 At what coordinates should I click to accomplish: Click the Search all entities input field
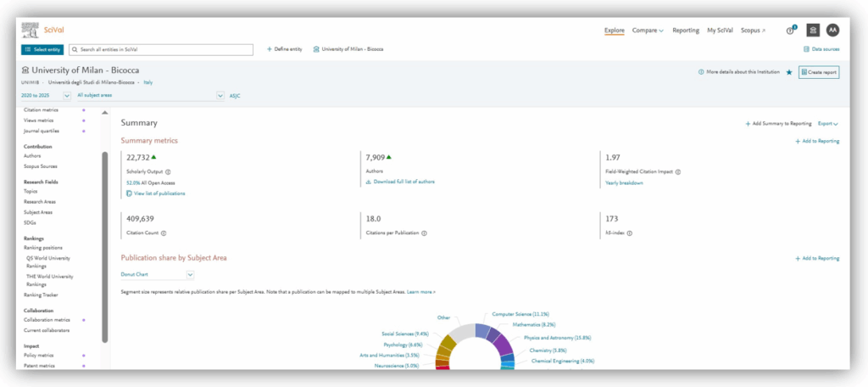161,49
